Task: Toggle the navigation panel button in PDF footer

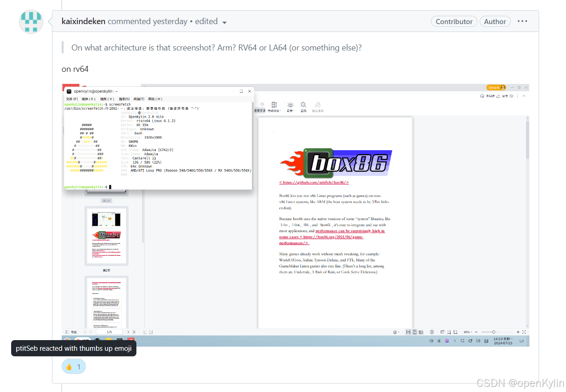Action: [71, 332]
